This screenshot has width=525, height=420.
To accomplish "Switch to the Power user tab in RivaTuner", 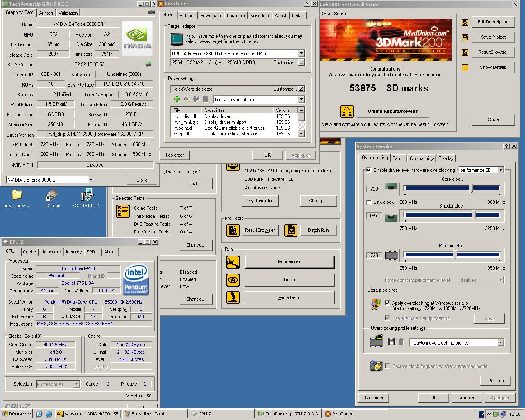I will point(211,16).
